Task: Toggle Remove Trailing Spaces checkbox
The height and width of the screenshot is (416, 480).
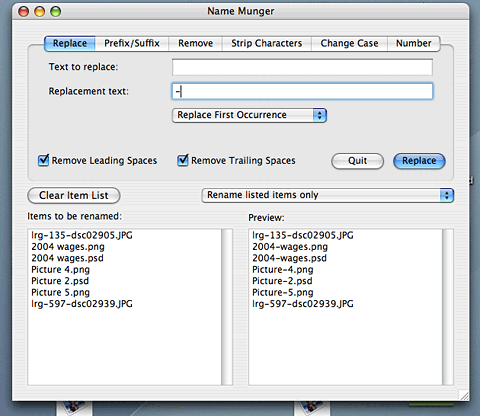Action: pyautogui.click(x=183, y=160)
